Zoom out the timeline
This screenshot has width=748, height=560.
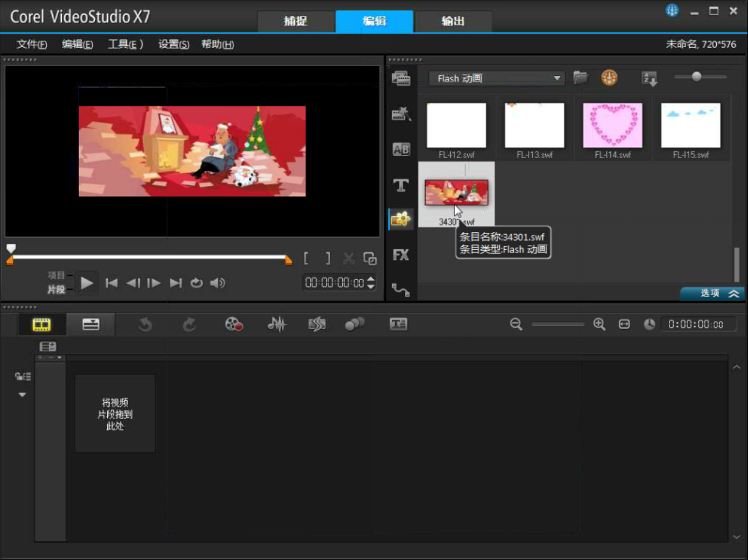coord(516,325)
